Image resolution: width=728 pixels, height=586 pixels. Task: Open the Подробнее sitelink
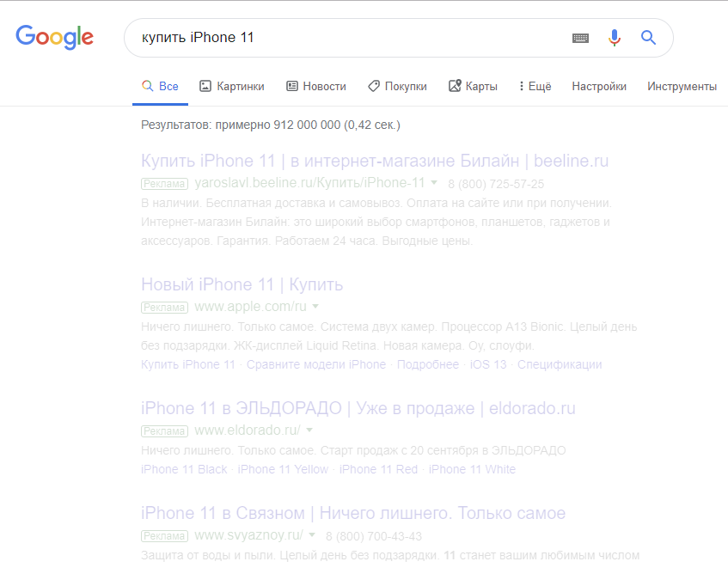click(x=428, y=364)
